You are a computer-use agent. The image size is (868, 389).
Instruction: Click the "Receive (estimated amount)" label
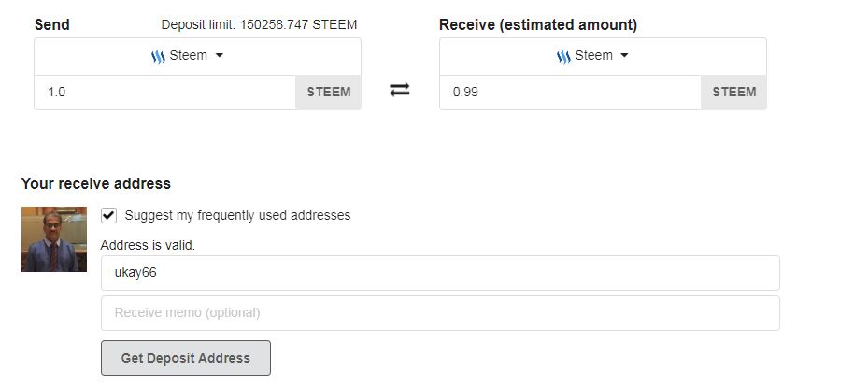click(538, 25)
